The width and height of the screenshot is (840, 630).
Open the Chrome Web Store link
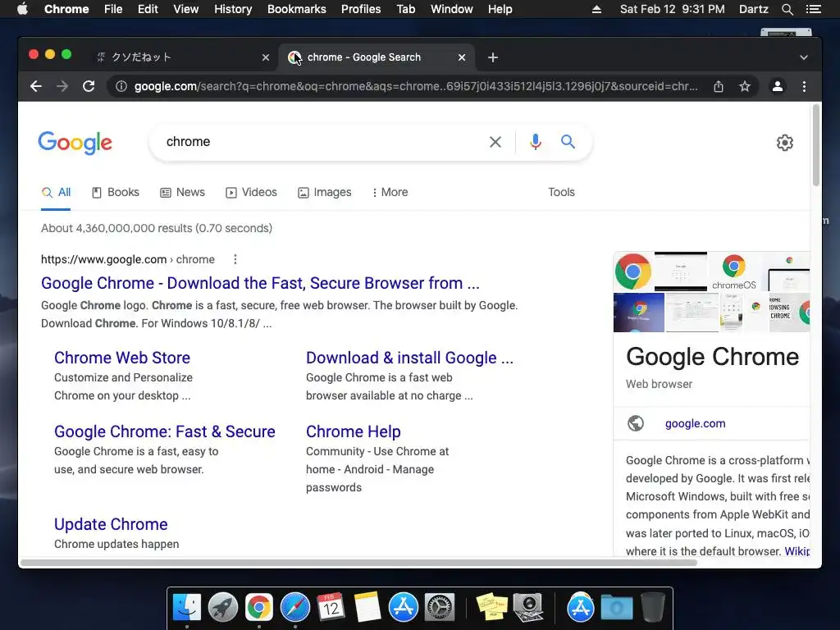(x=122, y=358)
